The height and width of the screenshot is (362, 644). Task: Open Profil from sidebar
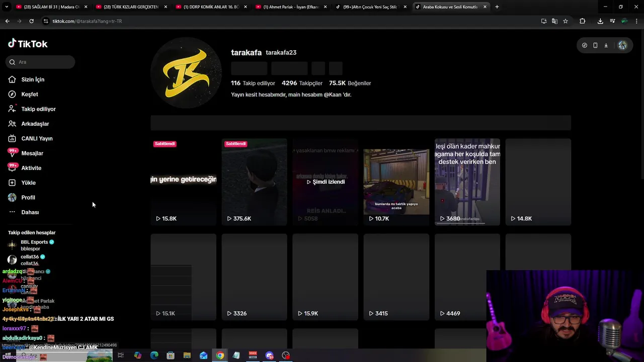[28, 198]
